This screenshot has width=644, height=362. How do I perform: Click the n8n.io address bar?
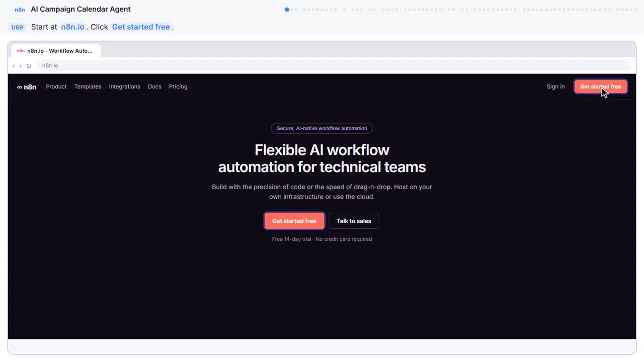pos(334,66)
